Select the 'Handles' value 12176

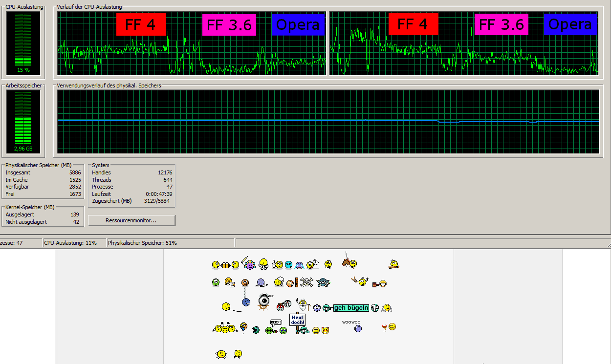pos(165,172)
